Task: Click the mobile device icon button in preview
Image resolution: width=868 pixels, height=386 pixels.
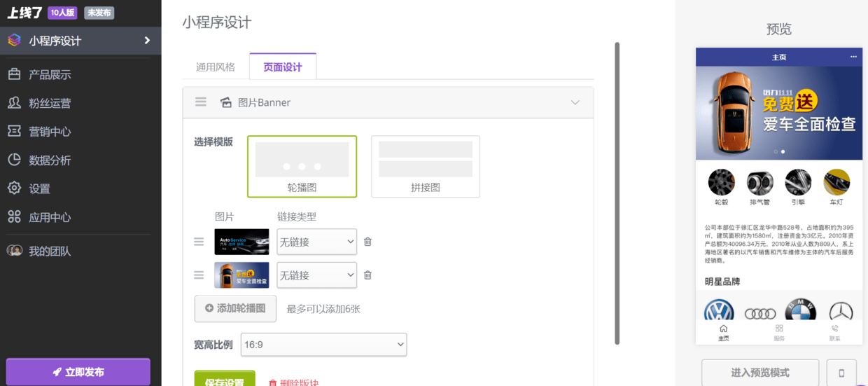Action: point(841,373)
